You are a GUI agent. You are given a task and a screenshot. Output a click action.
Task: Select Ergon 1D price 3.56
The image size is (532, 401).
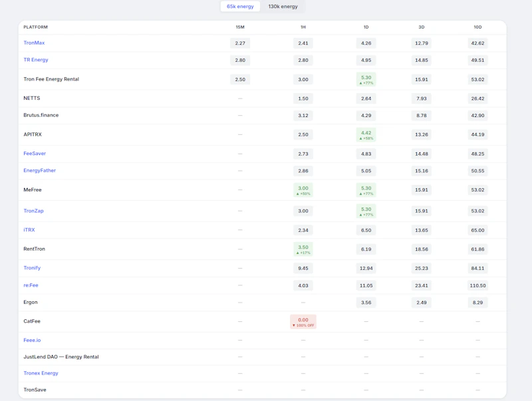coord(366,303)
